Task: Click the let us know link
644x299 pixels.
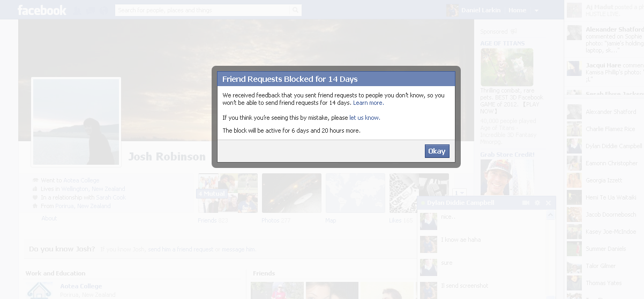Action: [364, 118]
